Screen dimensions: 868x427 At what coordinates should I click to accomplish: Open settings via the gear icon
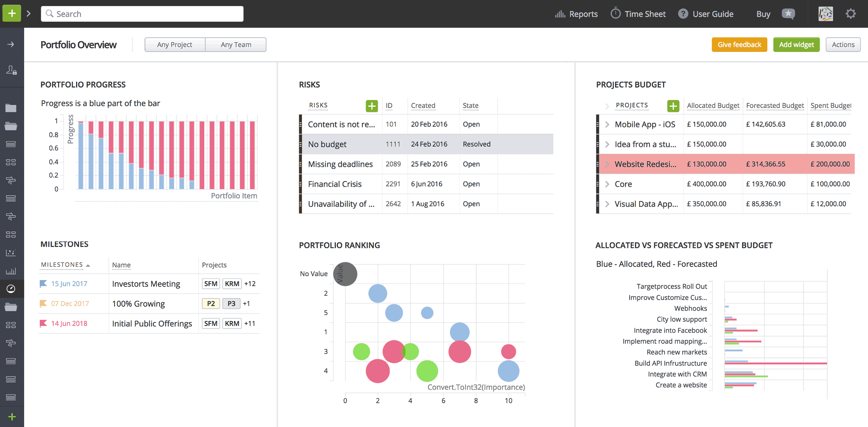[x=851, y=14]
